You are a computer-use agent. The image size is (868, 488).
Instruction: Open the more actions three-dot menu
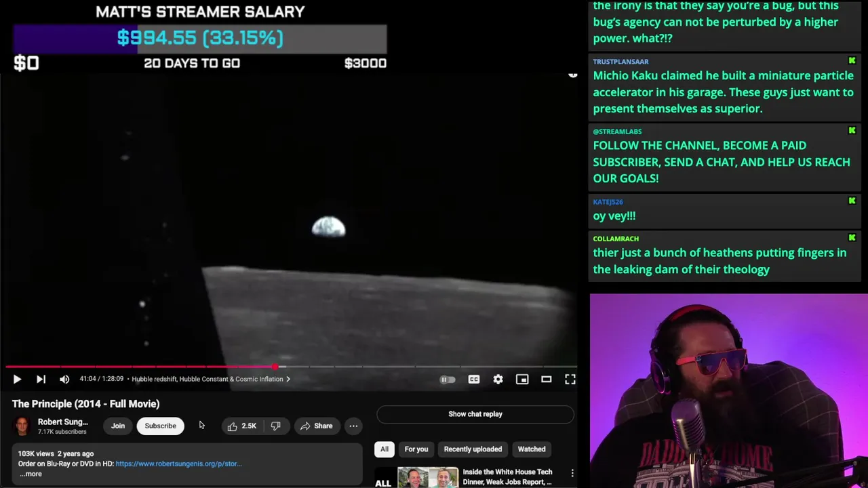tap(353, 426)
